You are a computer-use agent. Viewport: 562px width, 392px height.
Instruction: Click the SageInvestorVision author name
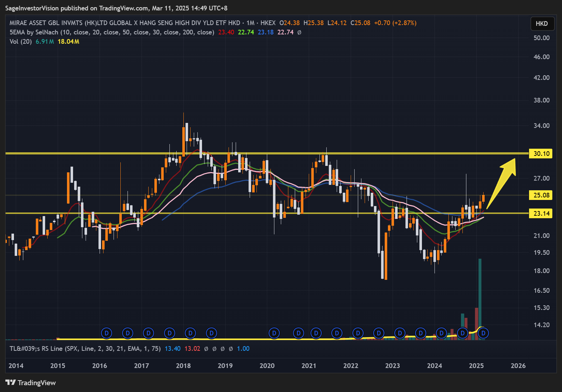click(x=32, y=8)
